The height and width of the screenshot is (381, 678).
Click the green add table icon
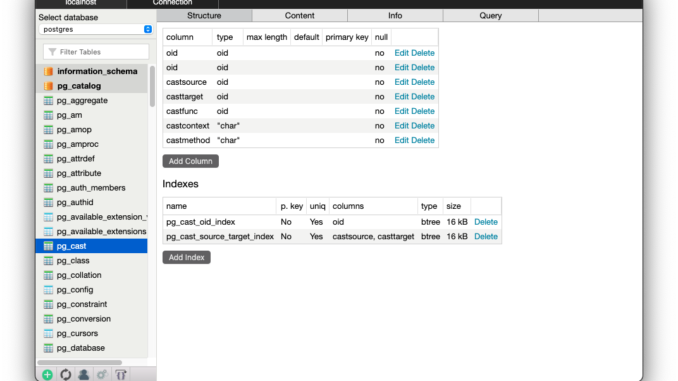coord(48,375)
